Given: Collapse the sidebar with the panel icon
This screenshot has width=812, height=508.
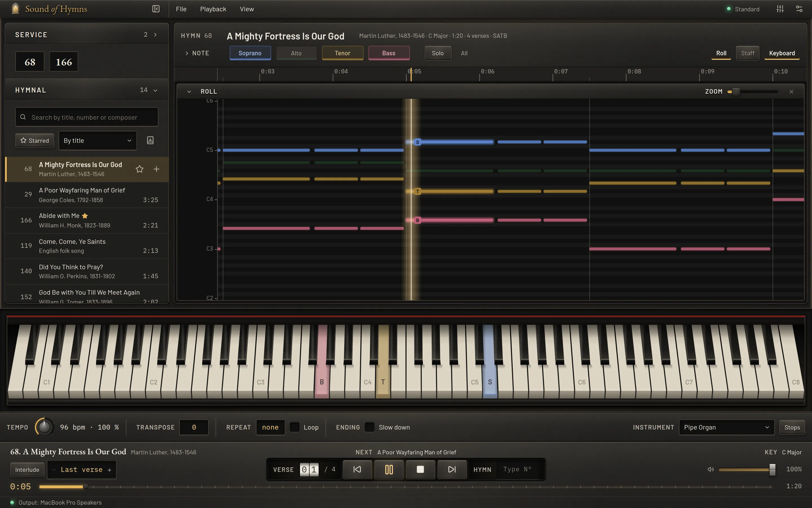Looking at the screenshot, I should pyautogui.click(x=156, y=9).
